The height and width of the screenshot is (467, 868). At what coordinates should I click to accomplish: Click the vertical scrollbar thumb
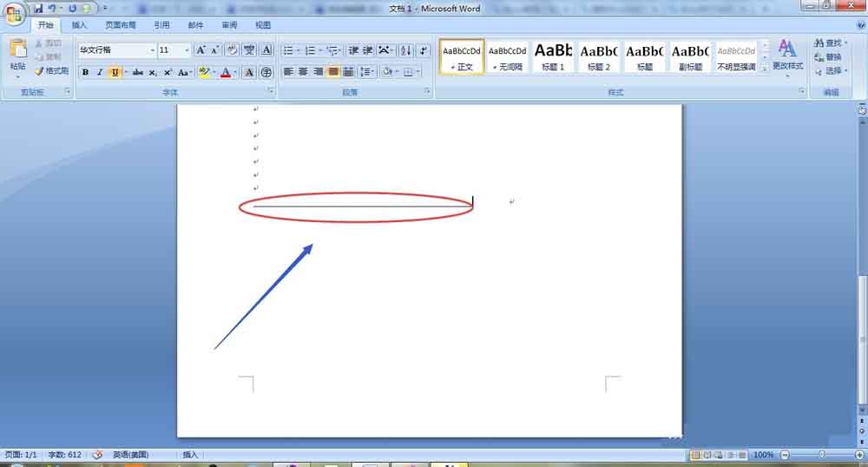pos(863,339)
